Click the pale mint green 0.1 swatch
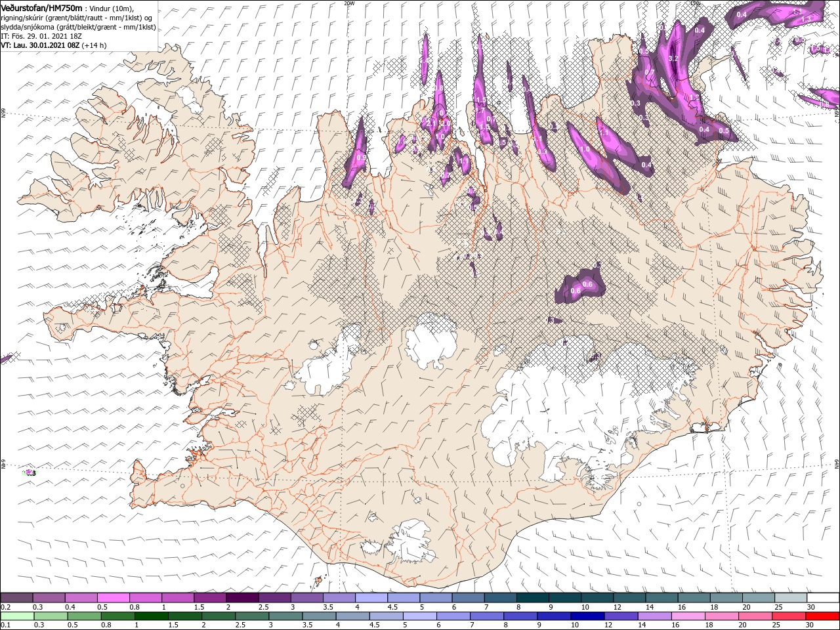The width and height of the screenshot is (840, 630). pyautogui.click(x=17, y=616)
